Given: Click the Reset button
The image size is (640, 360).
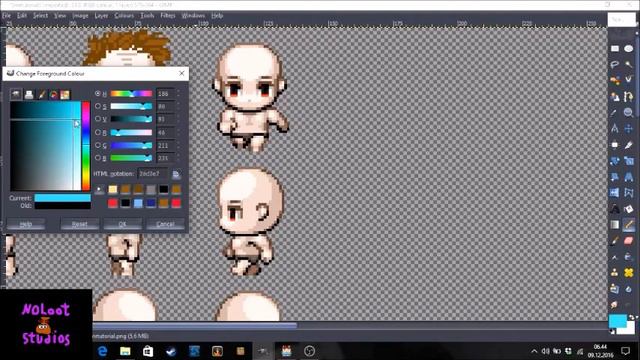Looking at the screenshot, I should 80,224.
